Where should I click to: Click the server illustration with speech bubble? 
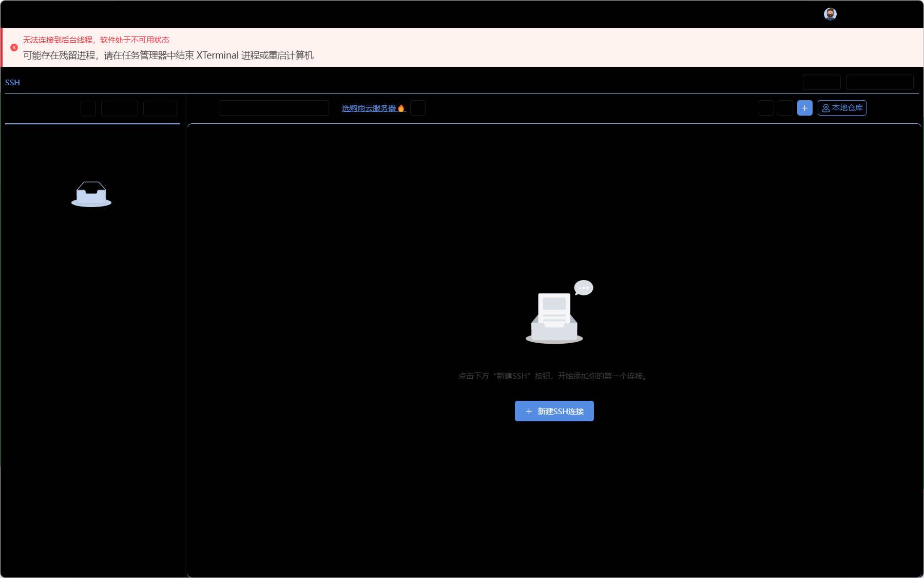554,313
